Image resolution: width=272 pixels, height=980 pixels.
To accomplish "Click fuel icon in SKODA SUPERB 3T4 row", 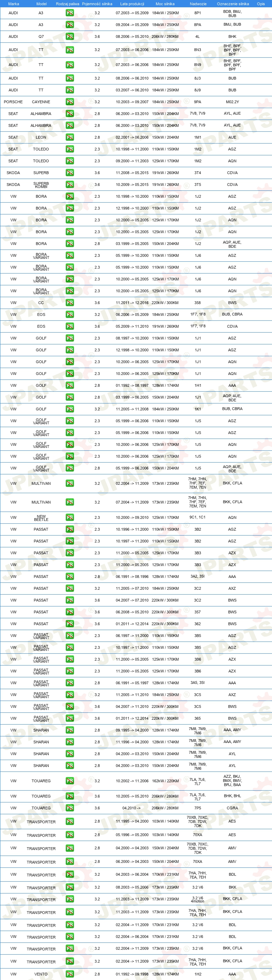I will click(70, 172).
